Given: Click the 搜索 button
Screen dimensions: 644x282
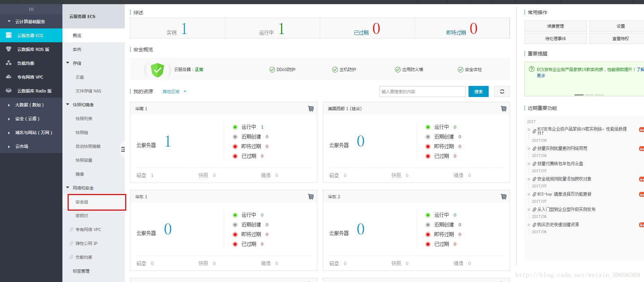Looking at the screenshot, I should pos(479,91).
